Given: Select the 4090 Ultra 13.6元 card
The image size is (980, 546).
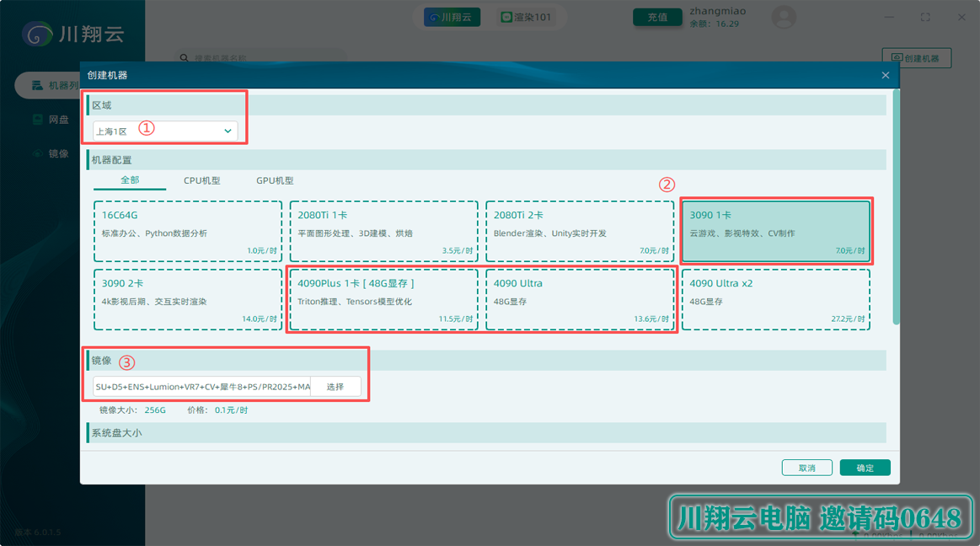Looking at the screenshot, I should (580, 299).
